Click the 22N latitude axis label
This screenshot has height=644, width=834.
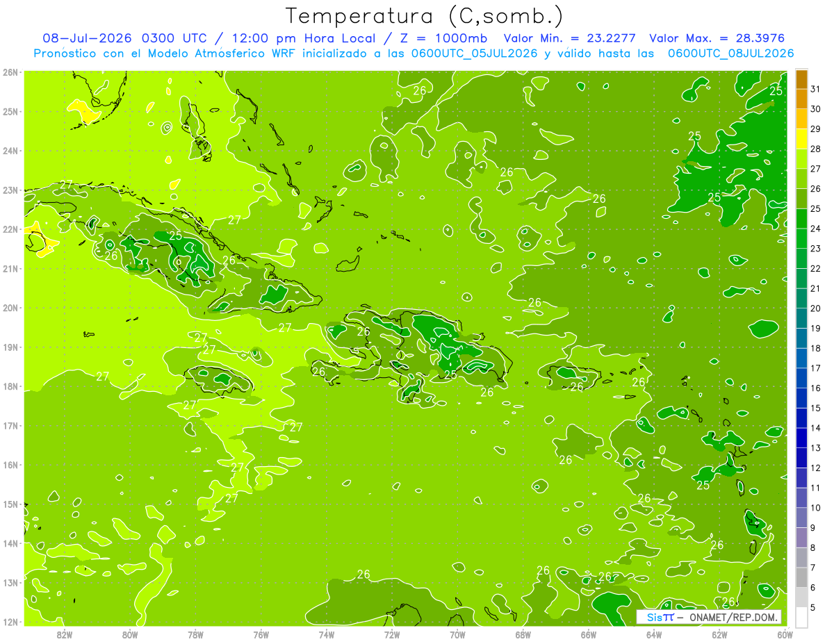[x=10, y=229]
